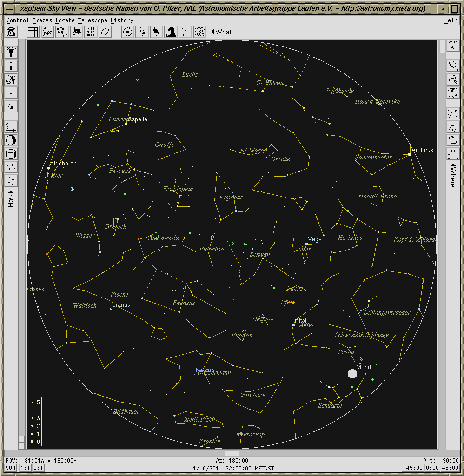
Task: Click the Aldebaran star label
Action: [63, 163]
